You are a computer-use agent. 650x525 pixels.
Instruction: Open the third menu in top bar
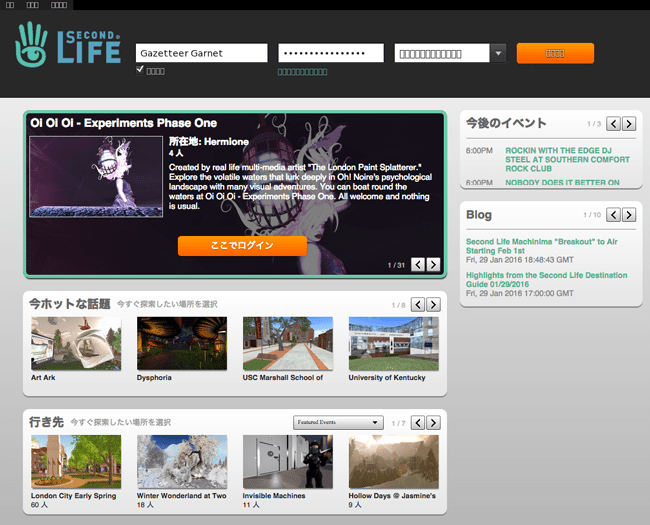coord(59,5)
